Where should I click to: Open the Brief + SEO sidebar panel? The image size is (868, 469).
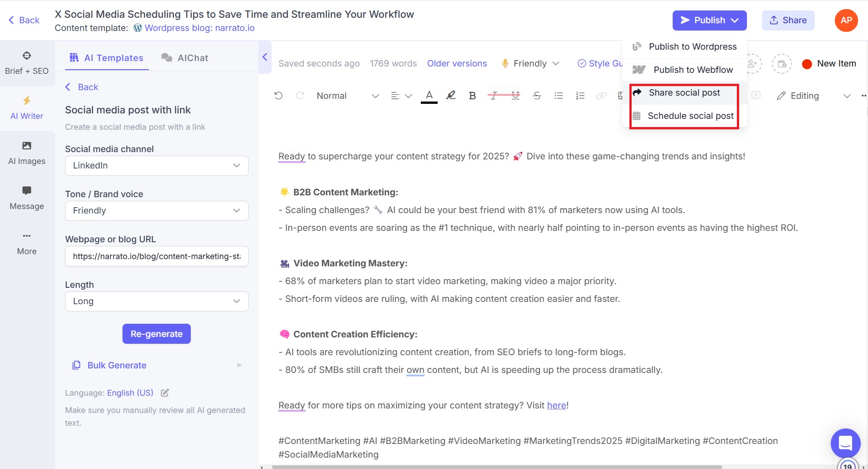pos(27,63)
